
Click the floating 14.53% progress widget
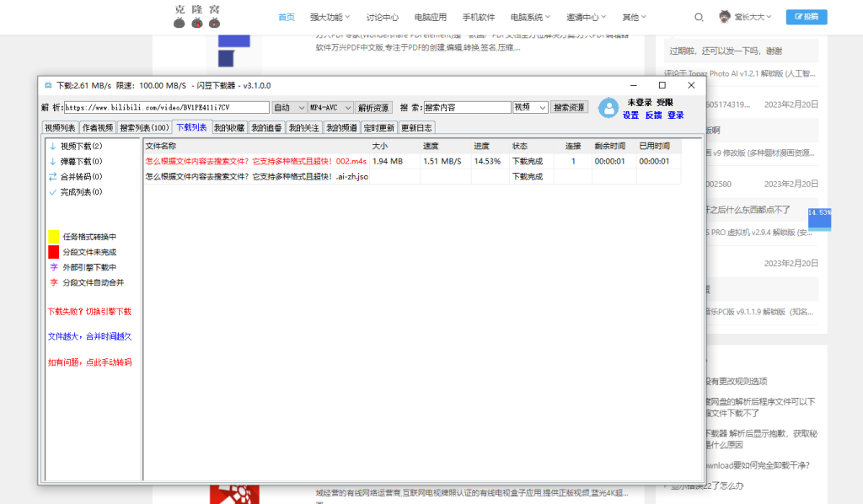[819, 219]
